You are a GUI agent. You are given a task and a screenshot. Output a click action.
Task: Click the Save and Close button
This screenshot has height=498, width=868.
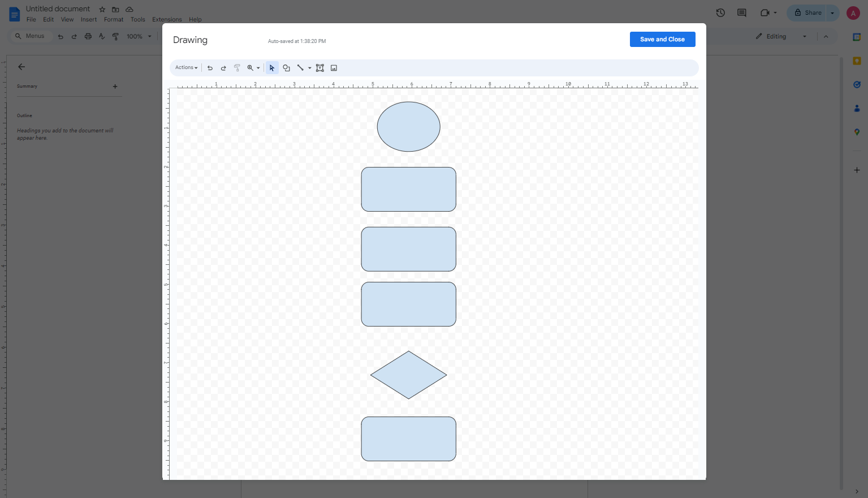pyautogui.click(x=662, y=39)
